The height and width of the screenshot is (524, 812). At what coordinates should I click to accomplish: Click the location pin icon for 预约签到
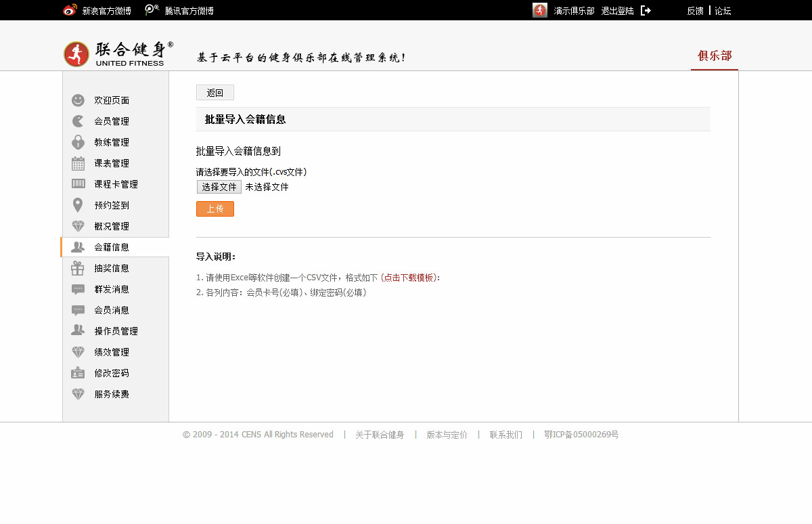[x=78, y=205]
